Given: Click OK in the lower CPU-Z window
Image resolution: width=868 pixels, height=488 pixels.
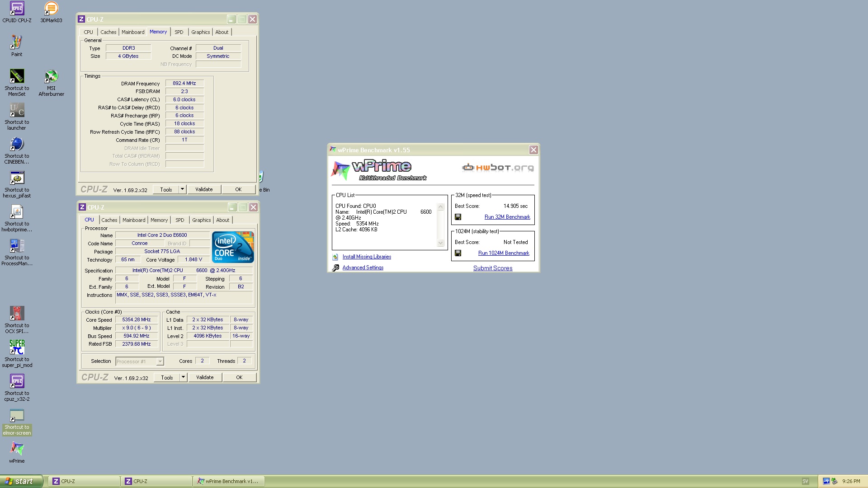Looking at the screenshot, I should [239, 377].
